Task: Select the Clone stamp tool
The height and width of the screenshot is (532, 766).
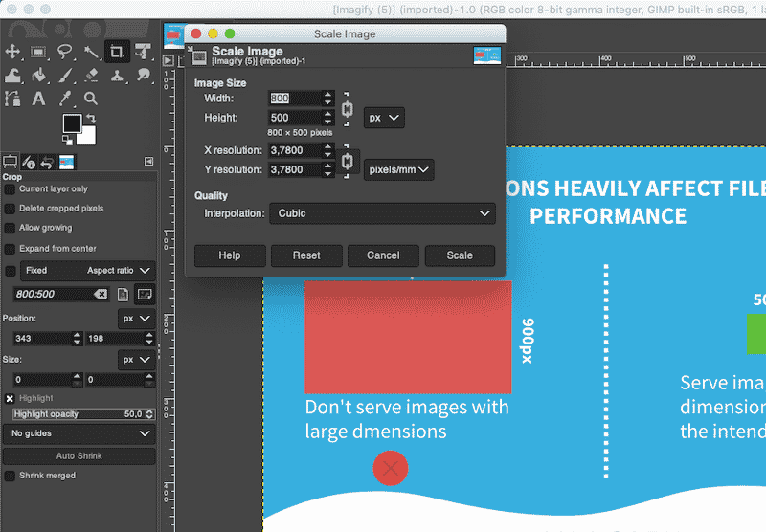Action: click(x=117, y=76)
